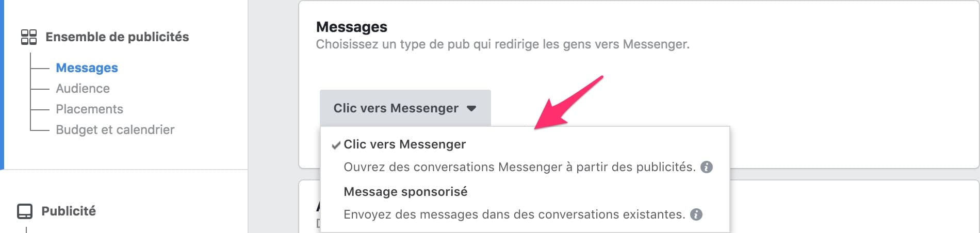Choose Message sponsorisé from the list
The image size is (980, 233).
coord(405,192)
